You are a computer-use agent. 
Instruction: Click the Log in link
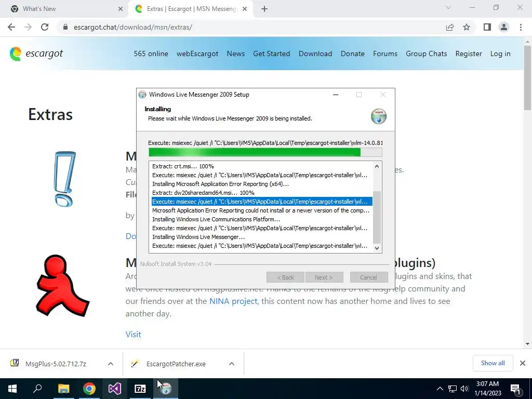pyautogui.click(x=500, y=54)
